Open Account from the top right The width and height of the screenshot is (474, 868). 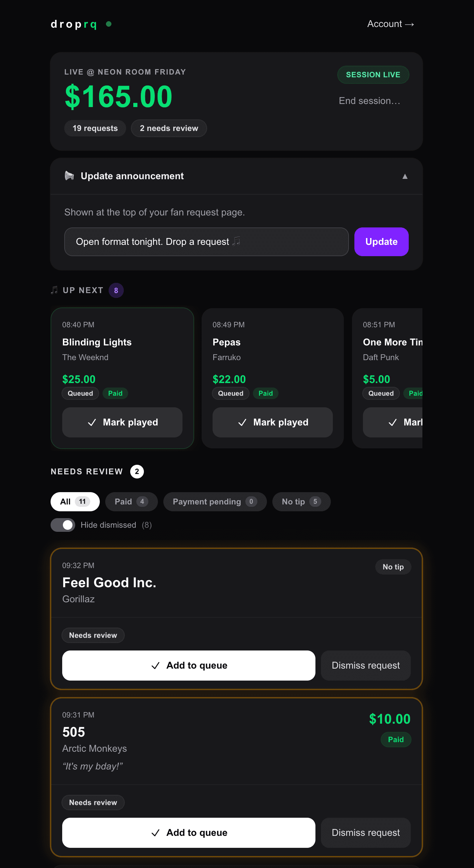(x=390, y=24)
